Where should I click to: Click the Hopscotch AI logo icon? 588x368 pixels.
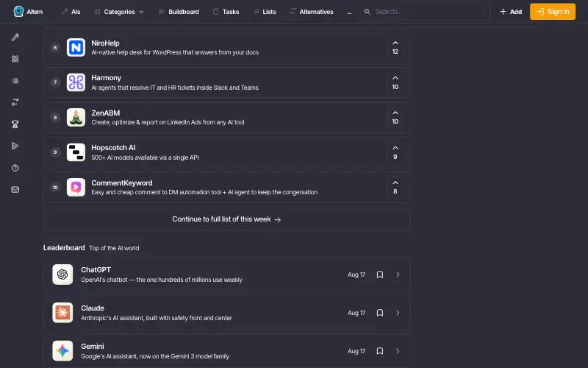click(76, 152)
